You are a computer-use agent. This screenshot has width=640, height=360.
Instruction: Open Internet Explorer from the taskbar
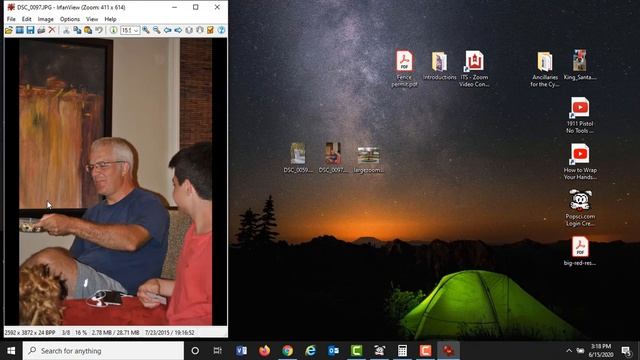point(311,351)
